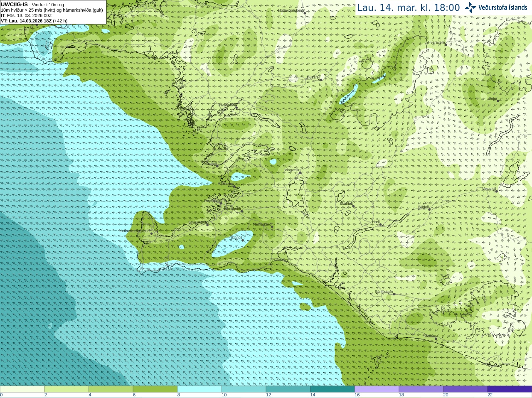Click the Hellisskarð station label
The width and height of the screenshot is (532, 398).
coord(262,224)
